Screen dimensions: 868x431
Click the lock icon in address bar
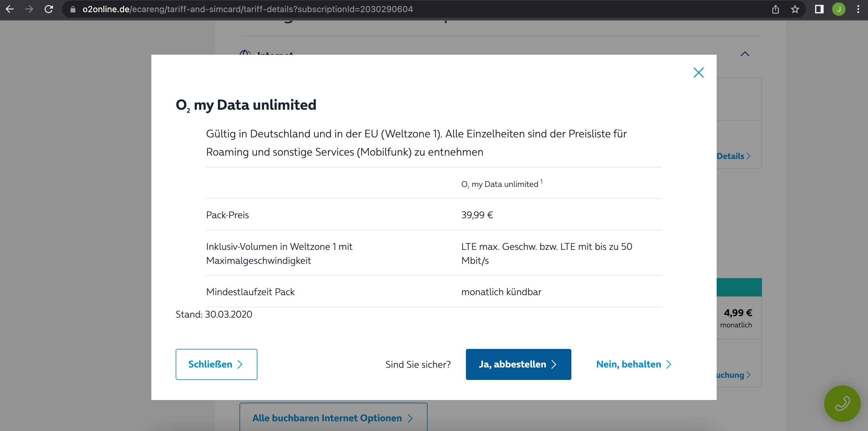click(x=72, y=9)
